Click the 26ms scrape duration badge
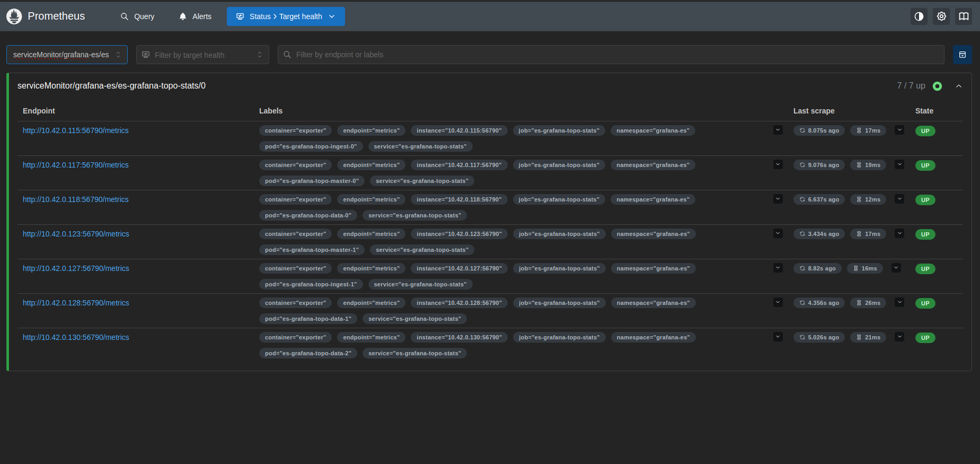The height and width of the screenshot is (464, 980). coord(868,303)
